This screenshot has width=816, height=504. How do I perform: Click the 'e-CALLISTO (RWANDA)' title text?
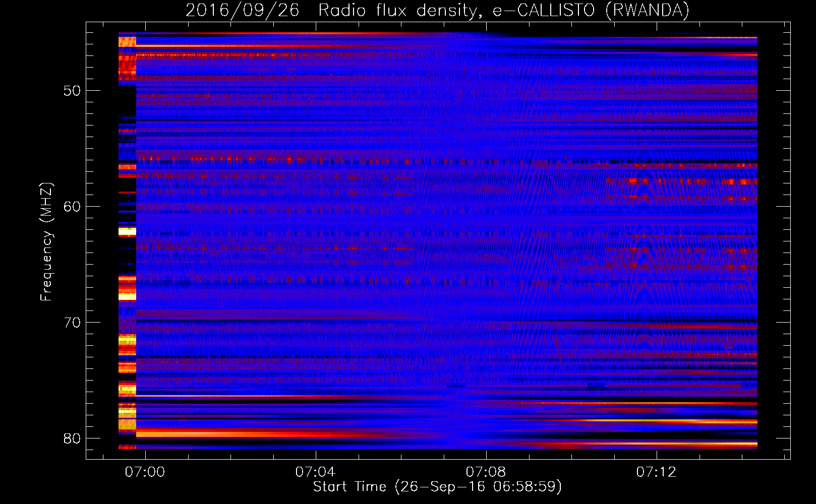[x=591, y=10]
